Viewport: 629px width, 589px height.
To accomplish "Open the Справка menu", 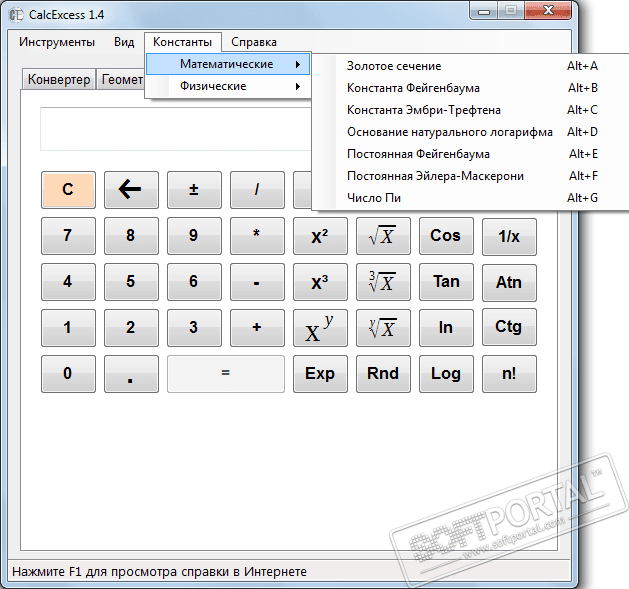I will (x=254, y=42).
